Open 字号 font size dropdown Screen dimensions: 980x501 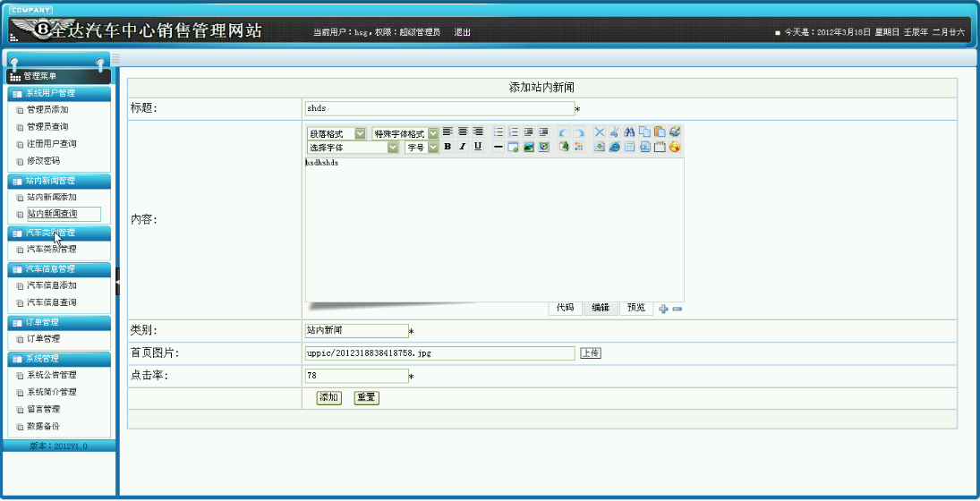[x=422, y=148]
